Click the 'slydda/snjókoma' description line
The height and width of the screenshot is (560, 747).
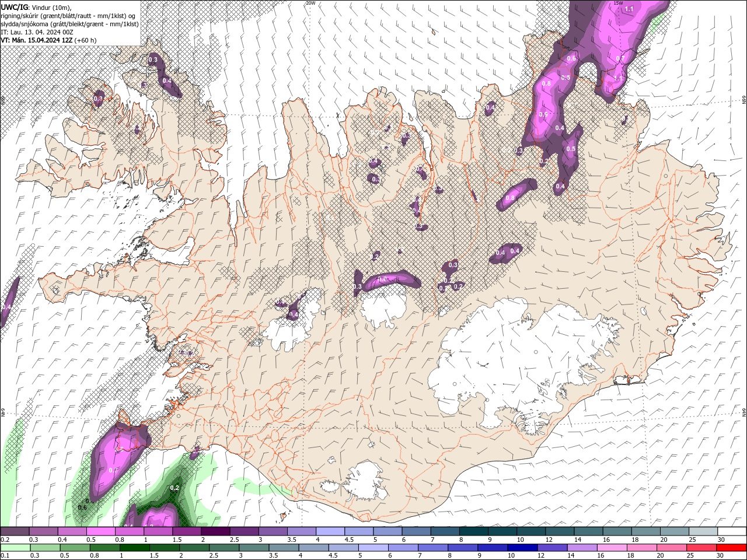[x=69, y=24]
